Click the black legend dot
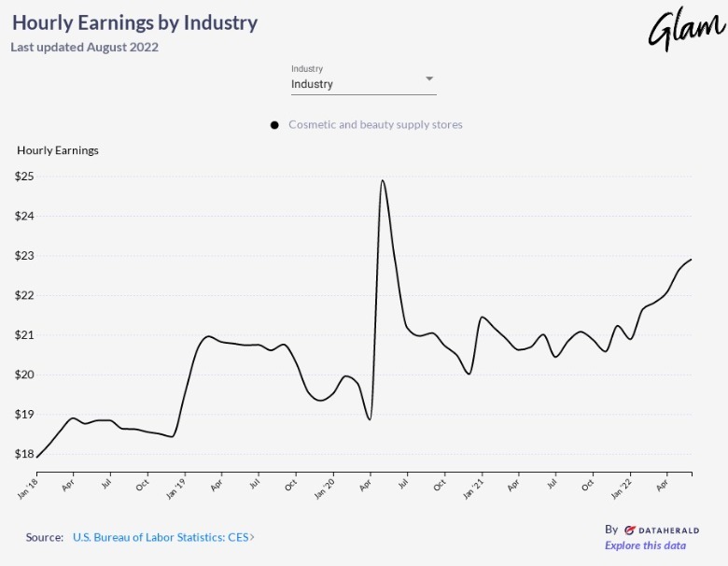Viewport: 728px width, 566px height. 274,125
